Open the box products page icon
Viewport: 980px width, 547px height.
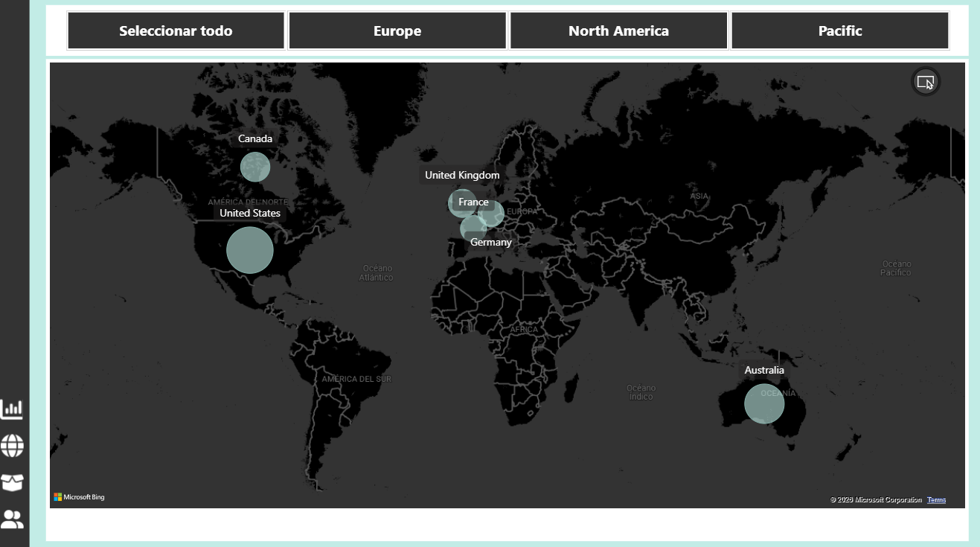point(12,482)
